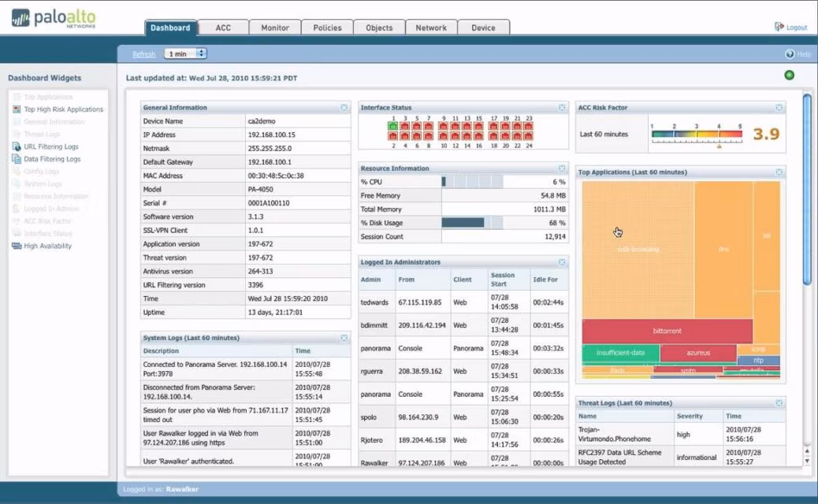Viewport: 818px width, 504px height.
Task: Close the ACC Risk Factor widget
Action: point(779,107)
